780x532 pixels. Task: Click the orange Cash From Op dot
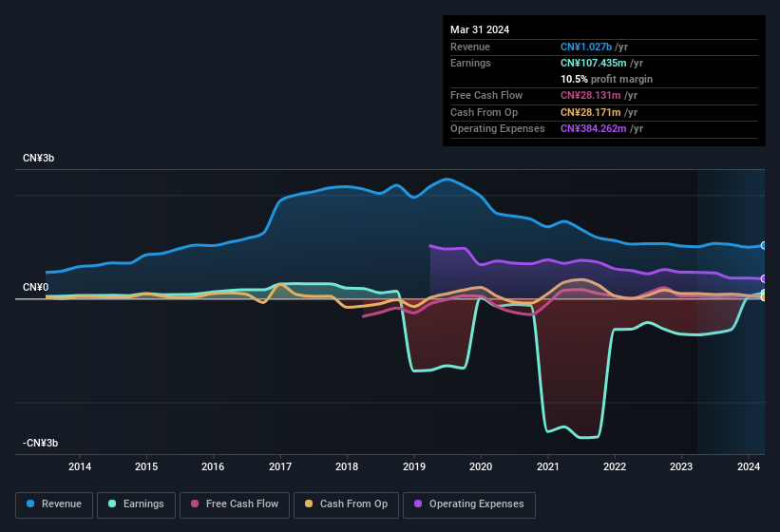(x=310, y=504)
